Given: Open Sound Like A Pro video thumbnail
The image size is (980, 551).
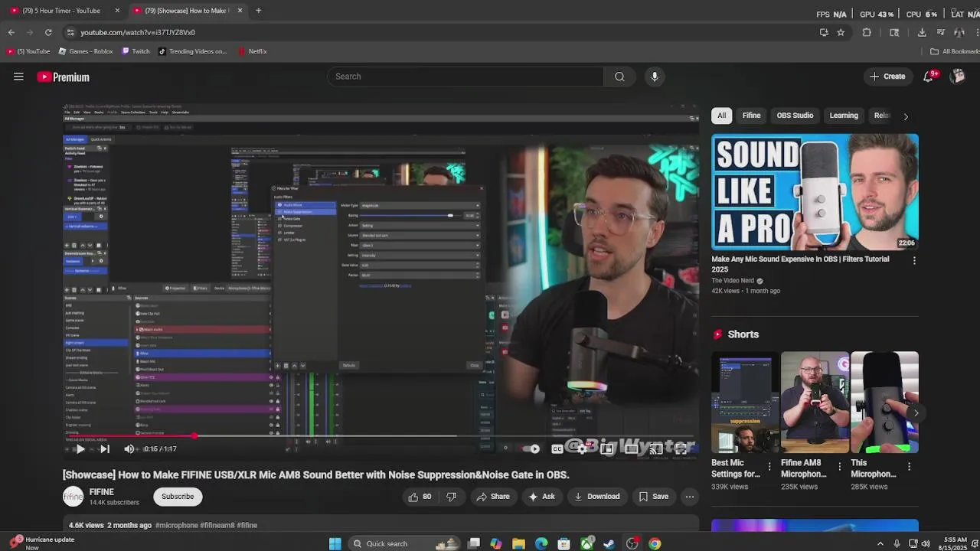Looking at the screenshot, I should (x=815, y=192).
